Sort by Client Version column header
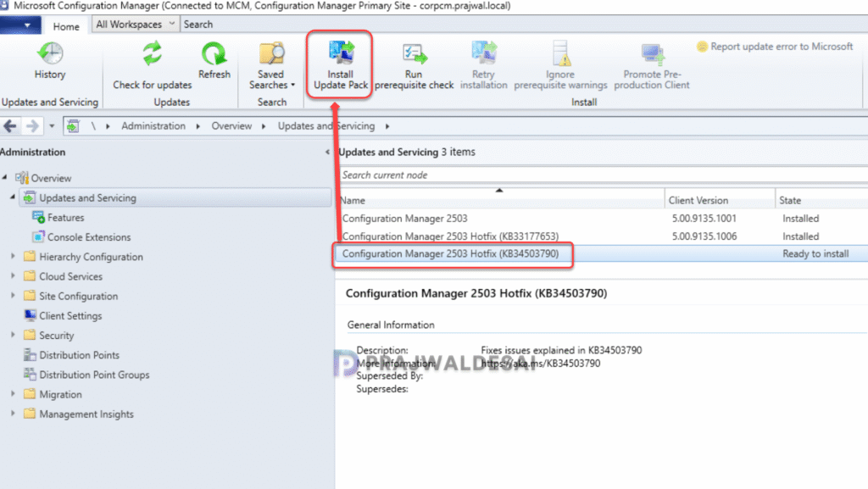Image resolution: width=868 pixels, height=489 pixels. 720,200
